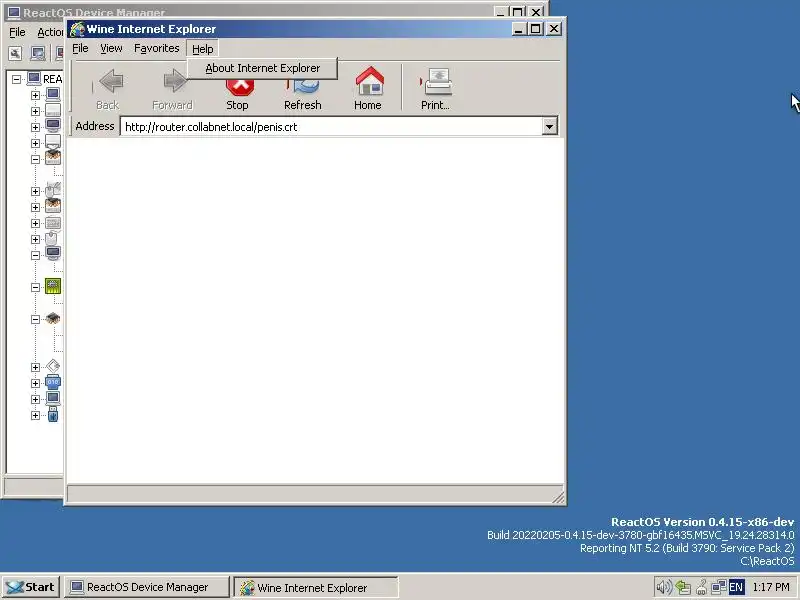Maximize the Wine Internet Explorer window
The height and width of the screenshot is (600, 800).
pyautogui.click(x=535, y=29)
